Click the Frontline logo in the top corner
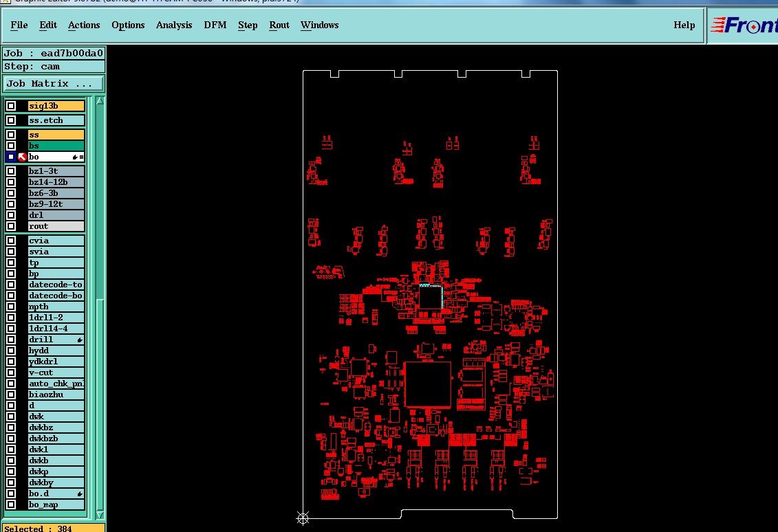 click(x=744, y=25)
